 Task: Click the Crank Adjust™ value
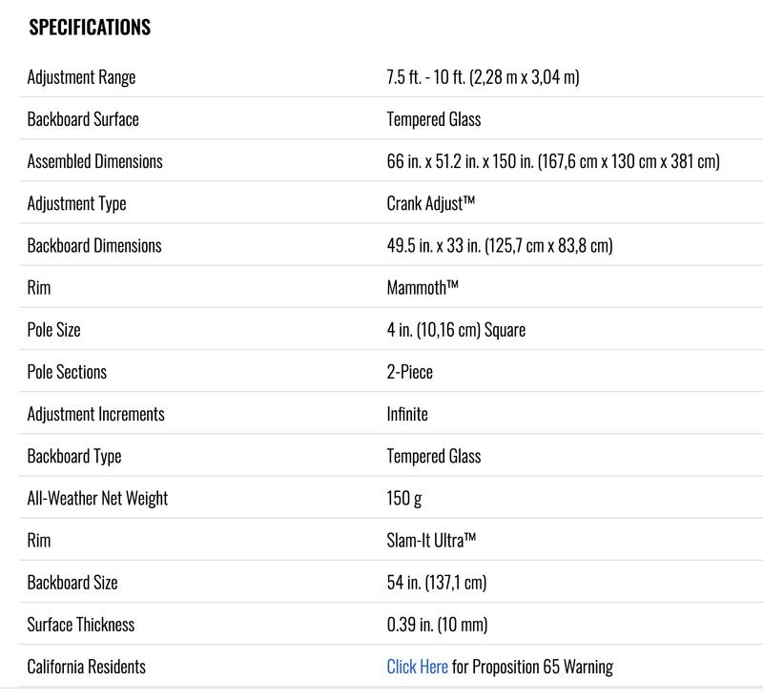point(431,203)
